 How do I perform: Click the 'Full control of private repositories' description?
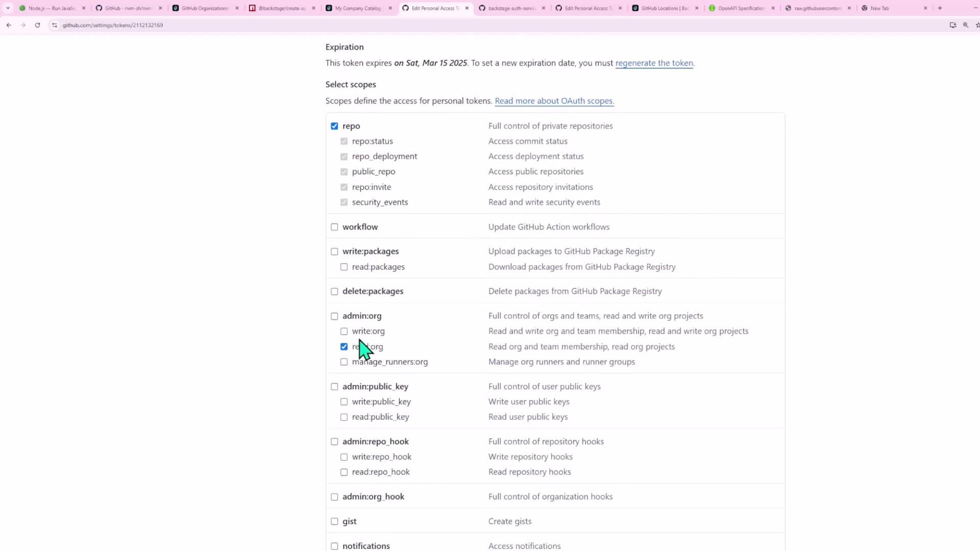click(x=550, y=126)
